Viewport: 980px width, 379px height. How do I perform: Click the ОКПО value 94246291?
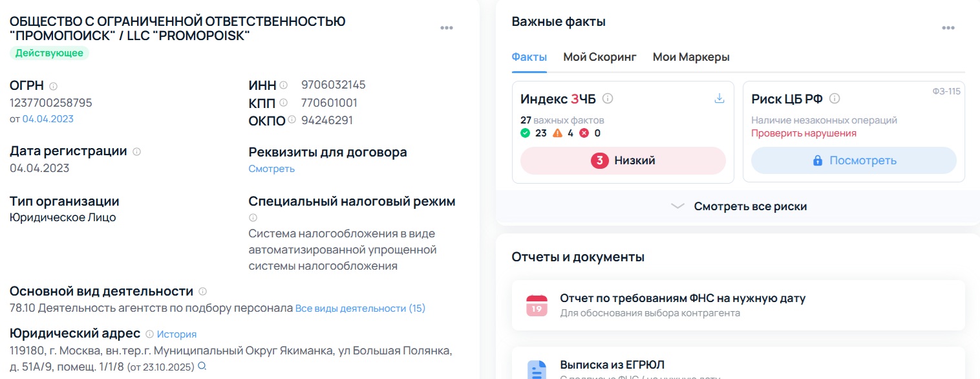tap(327, 120)
